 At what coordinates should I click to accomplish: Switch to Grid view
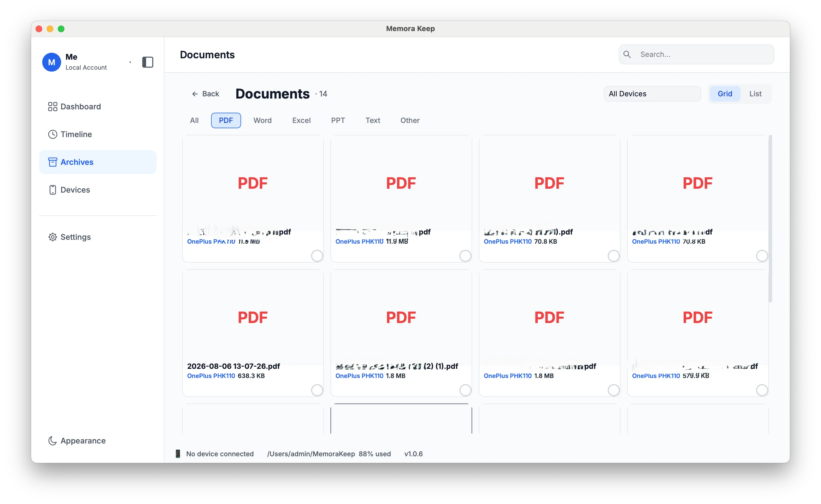725,94
